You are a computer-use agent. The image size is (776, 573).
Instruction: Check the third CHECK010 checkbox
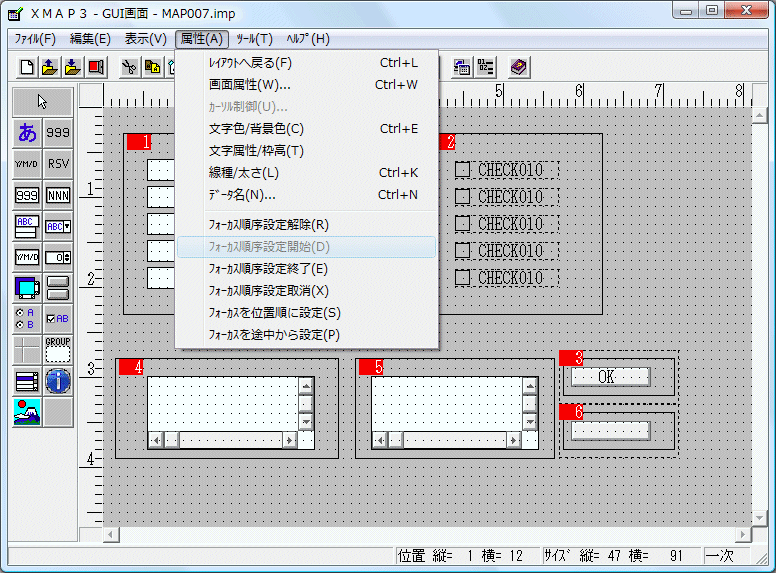[x=462, y=224]
